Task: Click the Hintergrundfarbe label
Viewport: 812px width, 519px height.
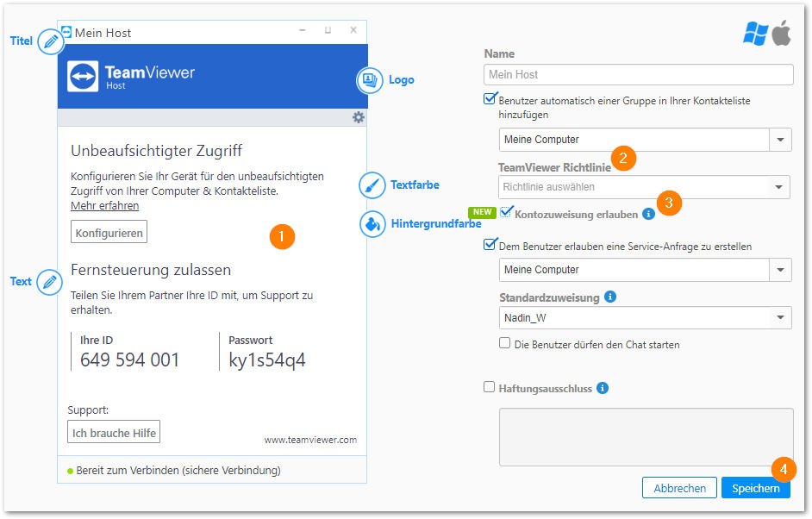Action: click(436, 224)
